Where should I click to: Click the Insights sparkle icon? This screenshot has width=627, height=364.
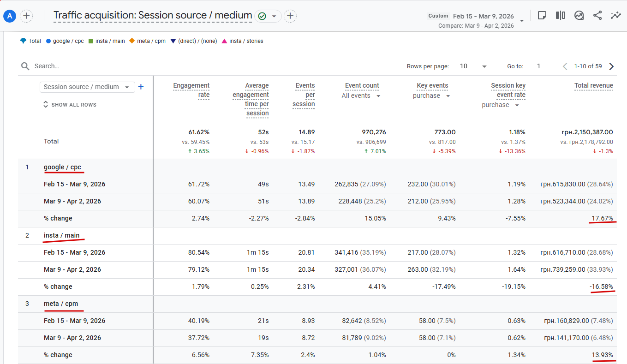615,15
